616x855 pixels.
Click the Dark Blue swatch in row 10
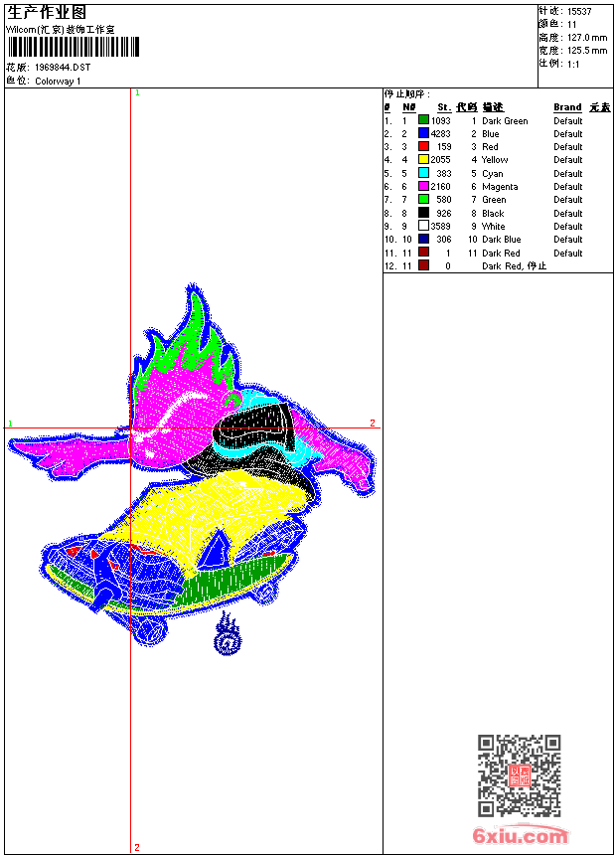coord(423,239)
